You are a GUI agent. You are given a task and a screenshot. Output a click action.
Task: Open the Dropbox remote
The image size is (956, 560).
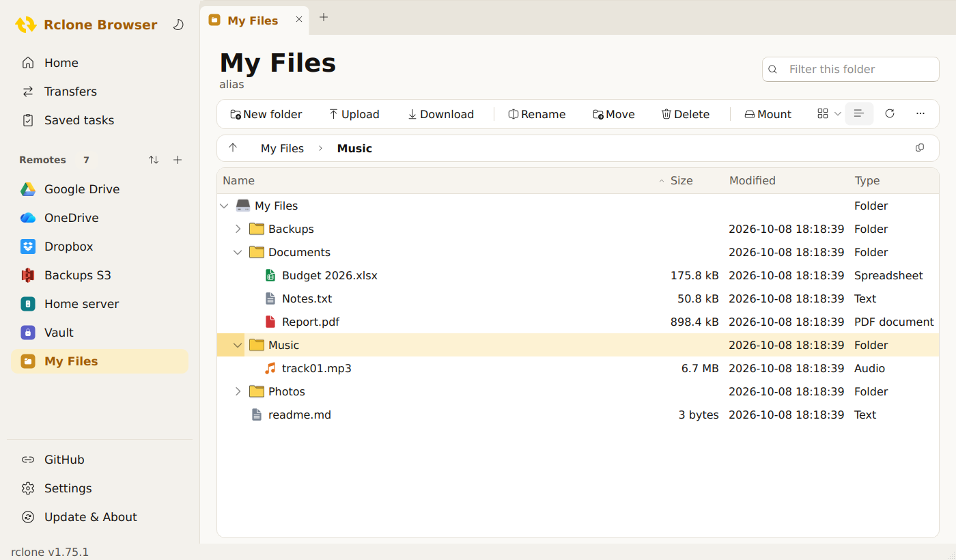100,247
